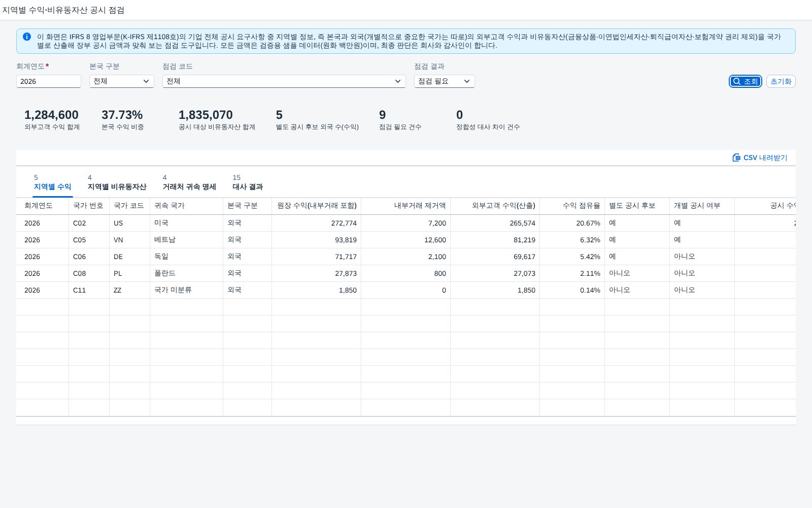Select the 국가 미분류 cell
The width and height of the screenshot is (812, 508).
(187, 290)
